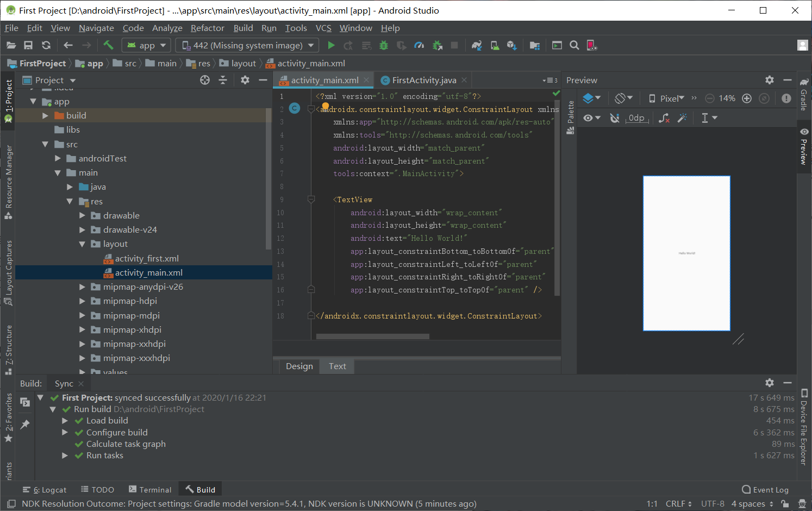
Task: Open the AVD Manager
Action: [495, 45]
